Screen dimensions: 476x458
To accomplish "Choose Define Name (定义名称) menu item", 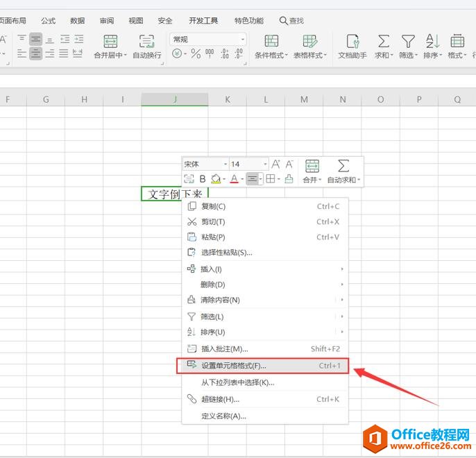I will pyautogui.click(x=265, y=416).
